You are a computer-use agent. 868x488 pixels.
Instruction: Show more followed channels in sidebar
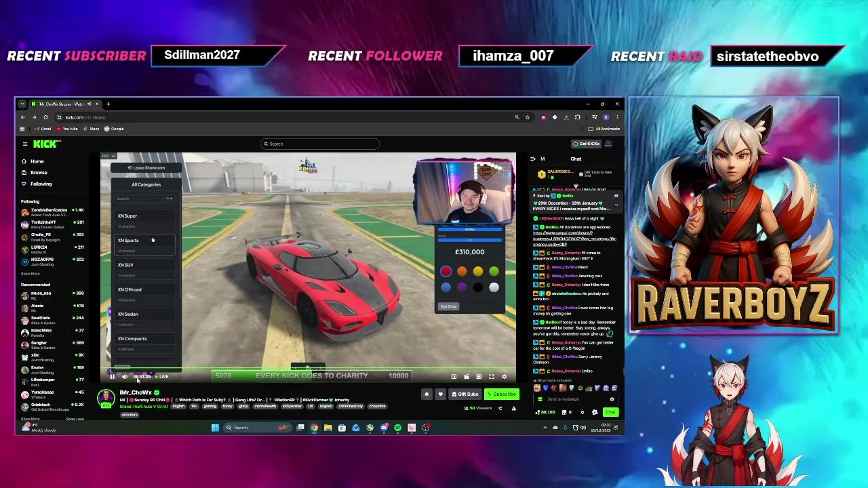pos(30,274)
